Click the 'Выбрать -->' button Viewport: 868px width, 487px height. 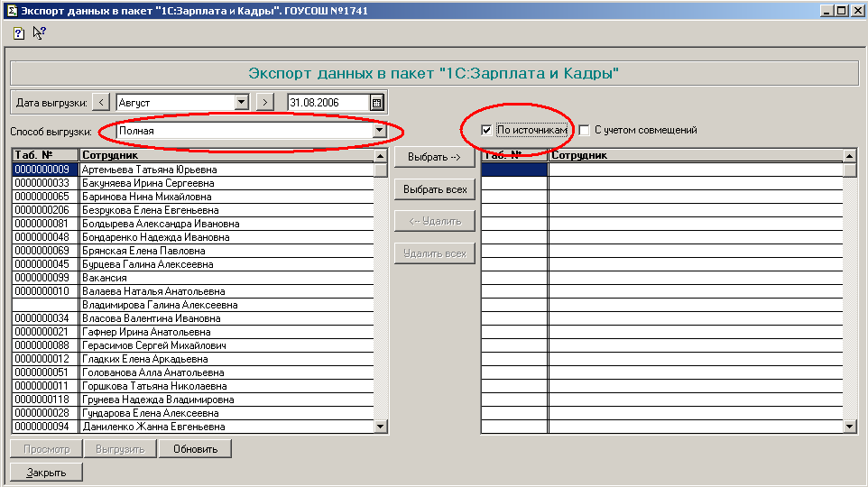434,157
